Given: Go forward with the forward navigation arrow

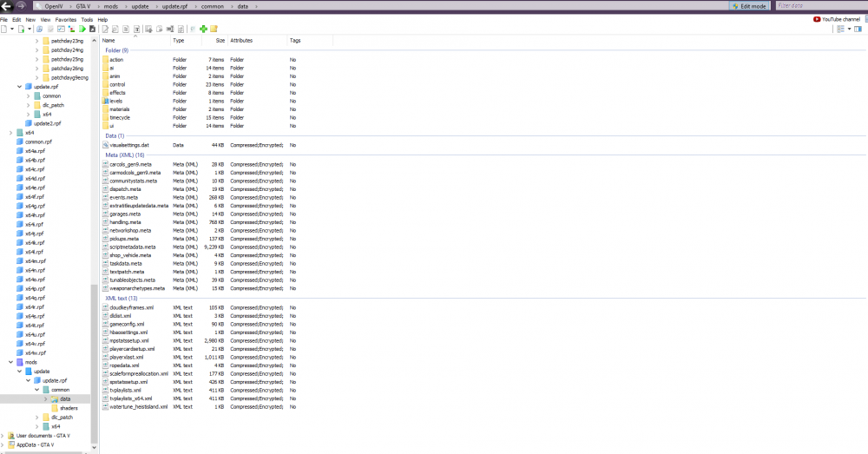Looking at the screenshot, I should pos(21,6).
